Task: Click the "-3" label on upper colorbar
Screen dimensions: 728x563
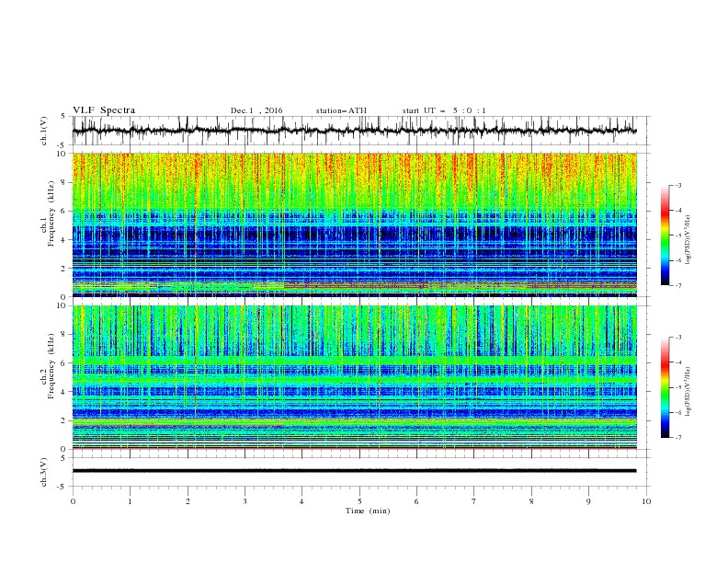Action: click(678, 185)
